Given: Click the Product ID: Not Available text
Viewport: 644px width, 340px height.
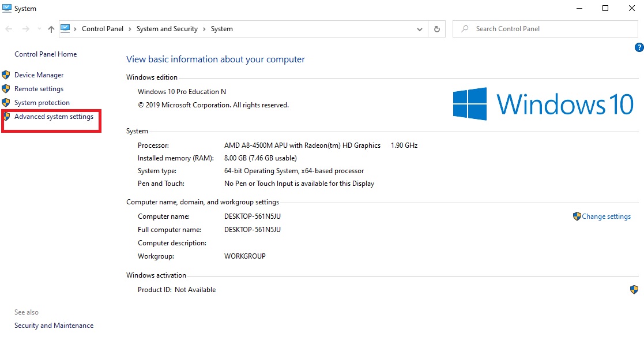Looking at the screenshot, I should (x=176, y=290).
